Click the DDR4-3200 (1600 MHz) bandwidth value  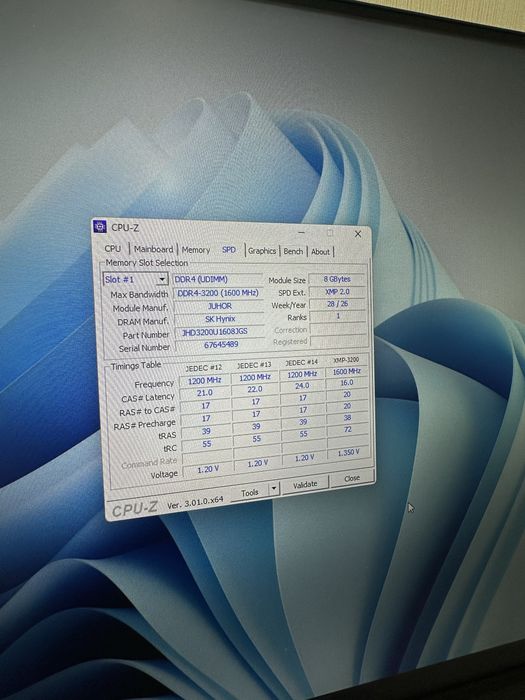[218, 293]
